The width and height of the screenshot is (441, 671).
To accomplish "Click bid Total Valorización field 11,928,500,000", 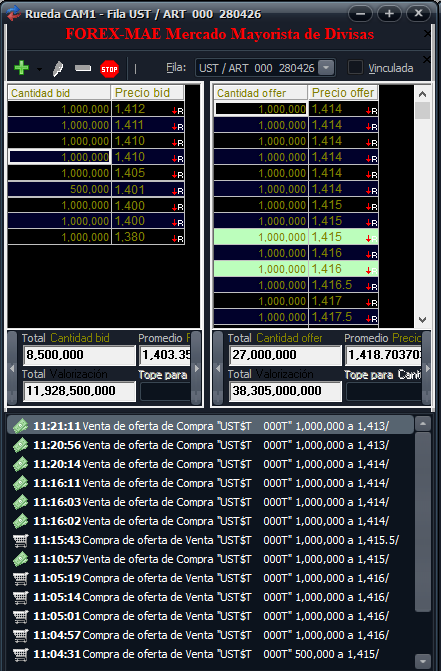I will click(x=79, y=391).
